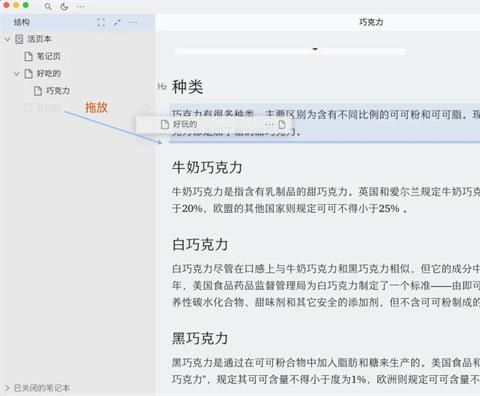480x396 pixels.
Task: Select the 活页本 notebook row
Action: point(77,39)
